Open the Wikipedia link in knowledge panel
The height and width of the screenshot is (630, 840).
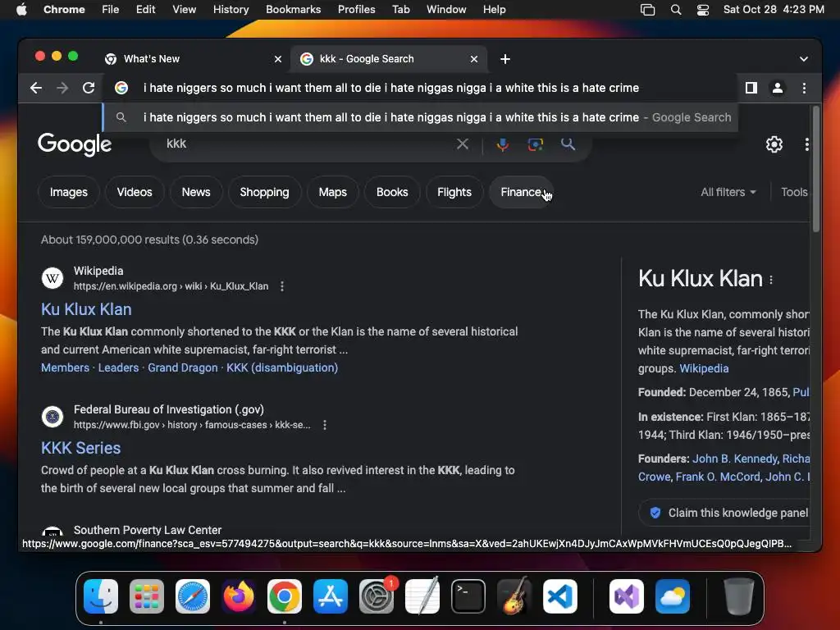(704, 368)
